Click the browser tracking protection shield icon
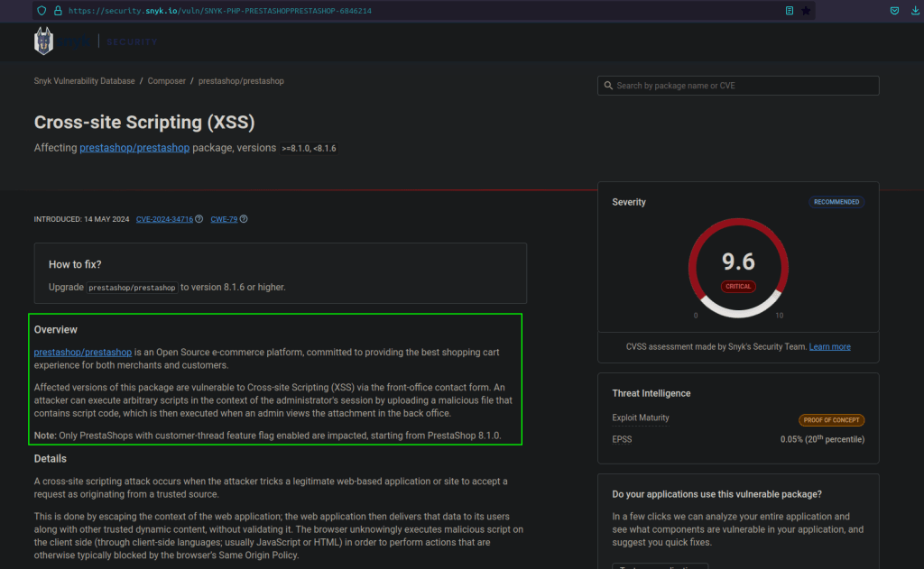Viewport: 924px width, 569px height. coord(41,11)
